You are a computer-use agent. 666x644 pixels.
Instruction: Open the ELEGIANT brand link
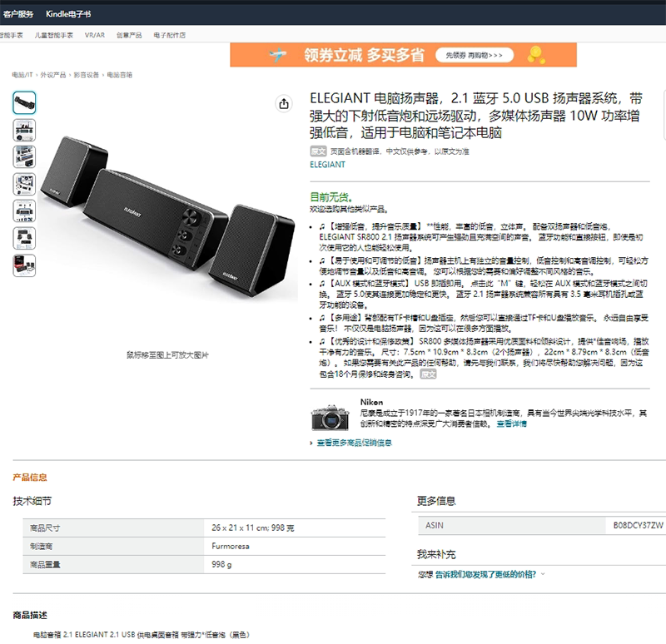(x=327, y=165)
